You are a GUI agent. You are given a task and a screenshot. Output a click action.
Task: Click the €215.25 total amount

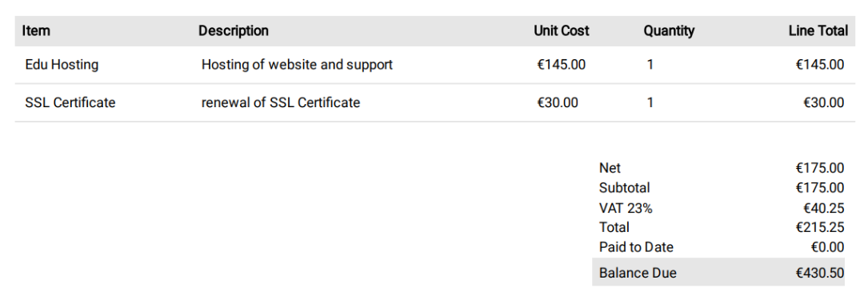[820, 227]
